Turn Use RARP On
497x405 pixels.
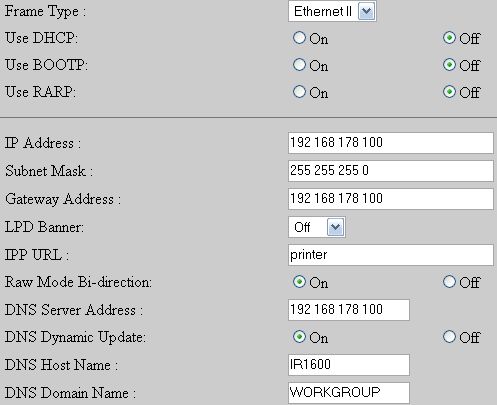point(299,91)
